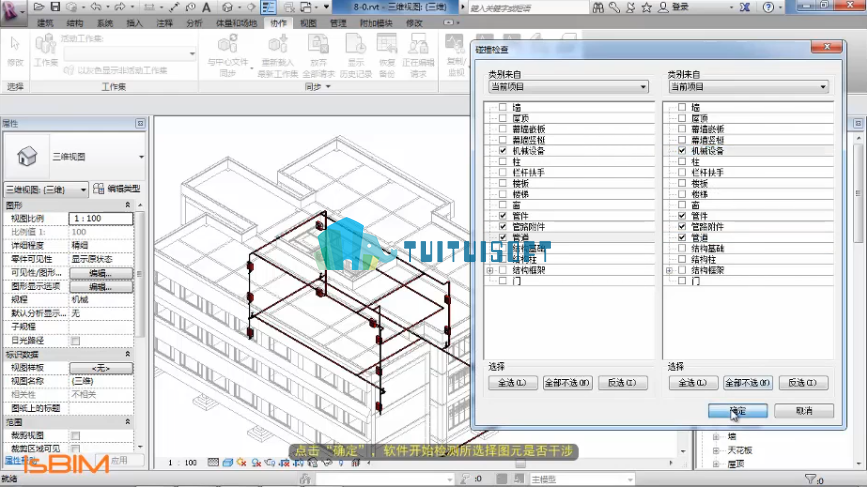The height and width of the screenshot is (487, 867).
Task: Open the 三维视图 type selector dropdown
Action: pyautogui.click(x=141, y=157)
